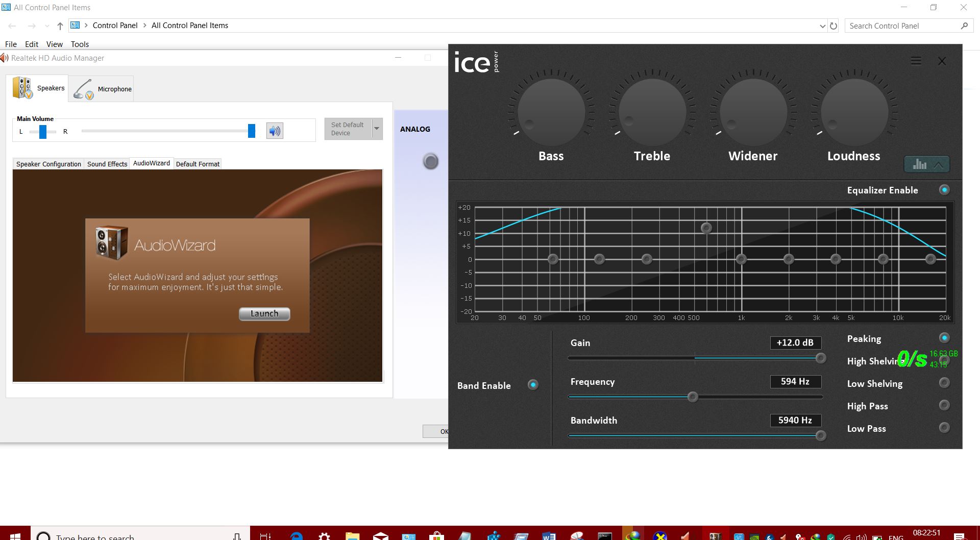The height and width of the screenshot is (540, 980).
Task: Click the Widener knob
Action: [753, 112]
